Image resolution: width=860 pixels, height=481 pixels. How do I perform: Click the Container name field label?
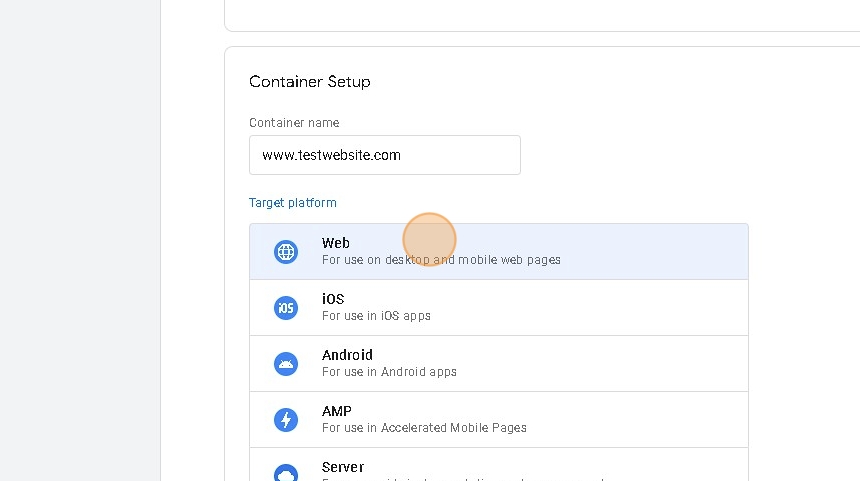click(294, 123)
